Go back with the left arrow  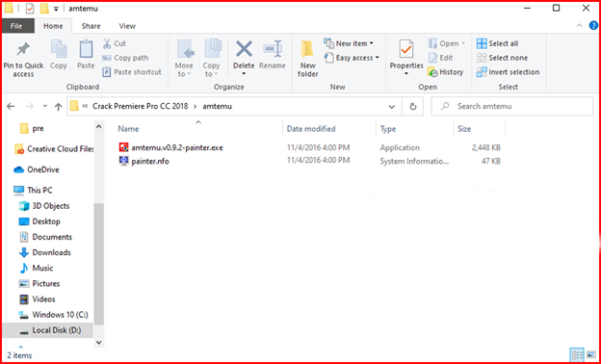pyautogui.click(x=11, y=106)
